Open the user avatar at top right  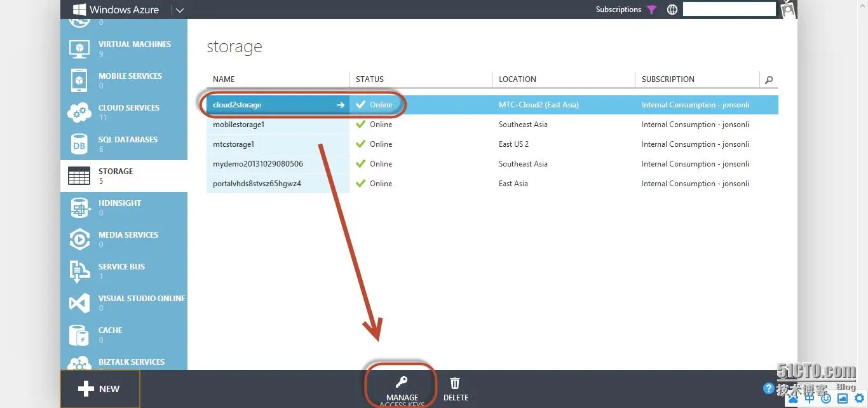click(x=788, y=9)
